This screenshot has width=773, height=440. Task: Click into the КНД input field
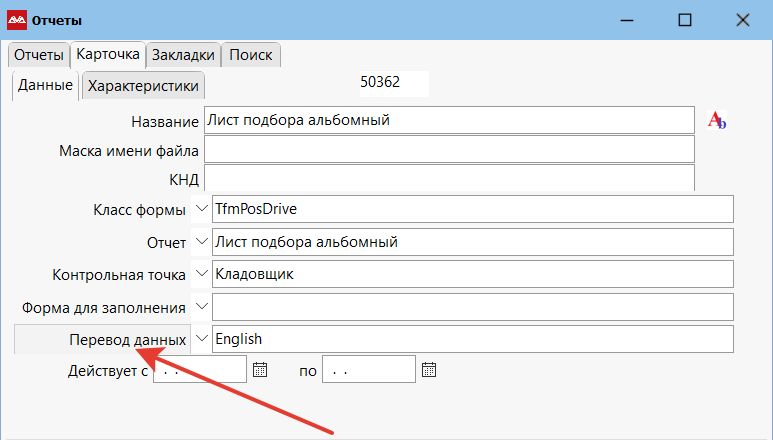(447, 179)
